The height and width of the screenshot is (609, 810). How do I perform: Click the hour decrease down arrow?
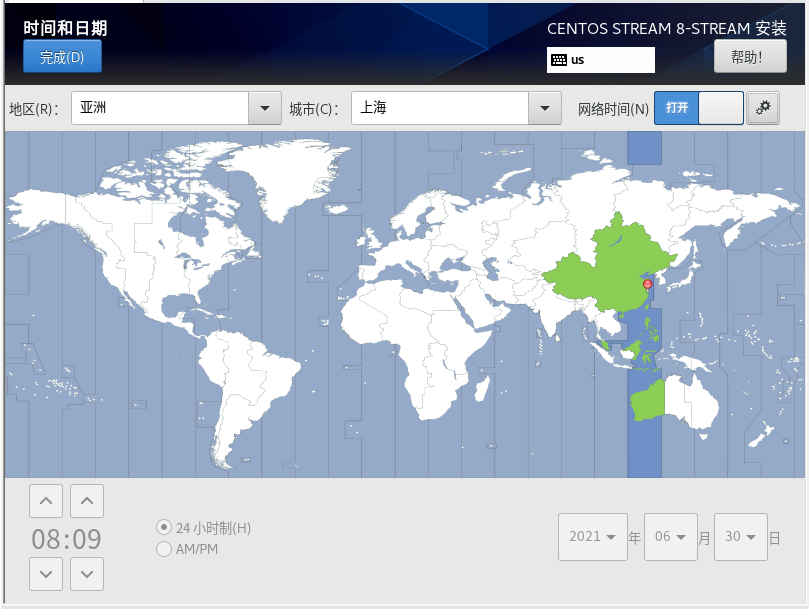[47, 573]
